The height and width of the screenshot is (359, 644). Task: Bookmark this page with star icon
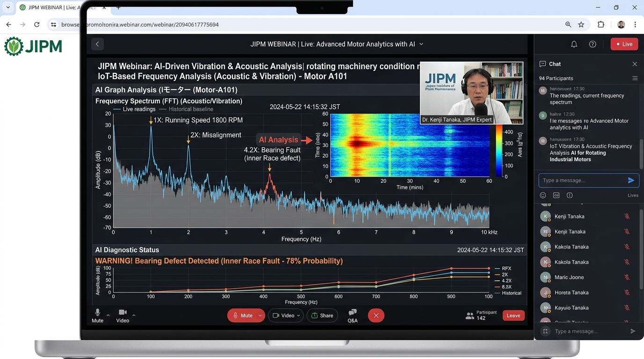[x=581, y=24]
